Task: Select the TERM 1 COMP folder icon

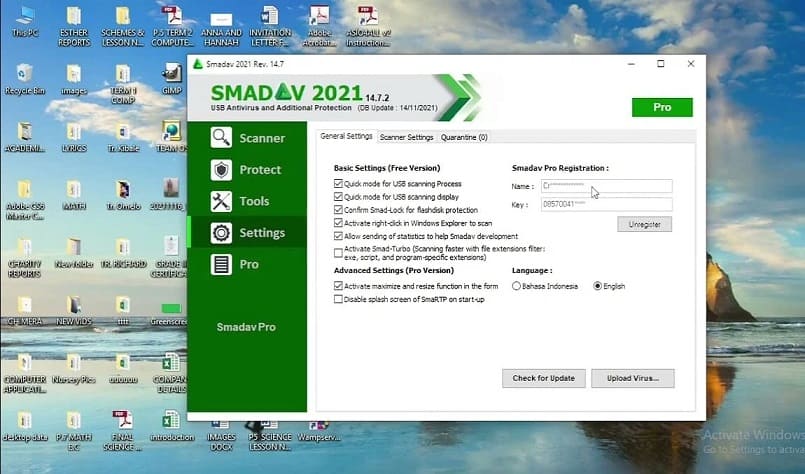Action: click(x=123, y=85)
